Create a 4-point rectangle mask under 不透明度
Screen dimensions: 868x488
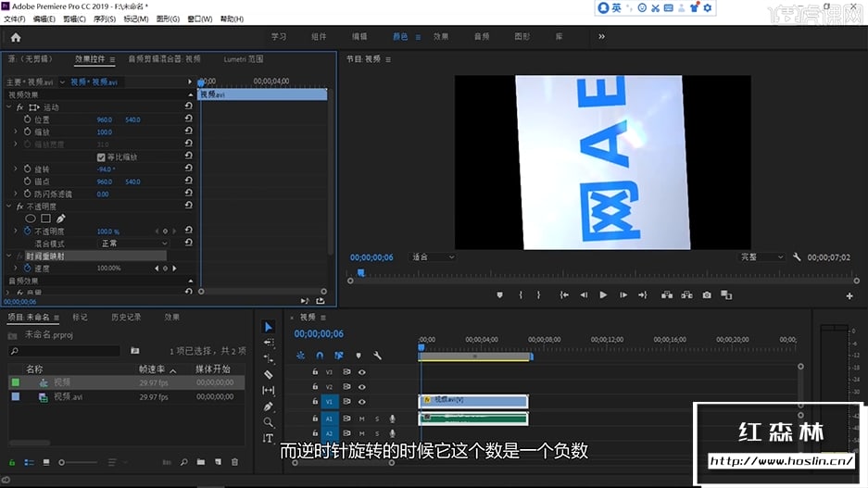(x=46, y=219)
